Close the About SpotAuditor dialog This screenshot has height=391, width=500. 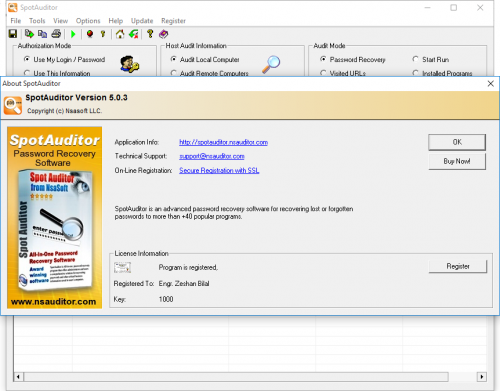click(491, 84)
